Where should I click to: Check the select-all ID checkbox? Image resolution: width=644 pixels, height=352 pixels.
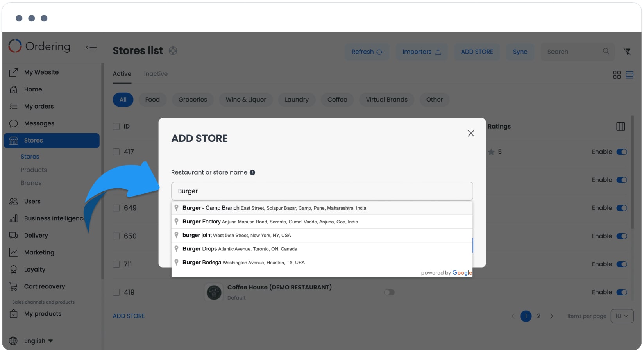[x=116, y=127]
